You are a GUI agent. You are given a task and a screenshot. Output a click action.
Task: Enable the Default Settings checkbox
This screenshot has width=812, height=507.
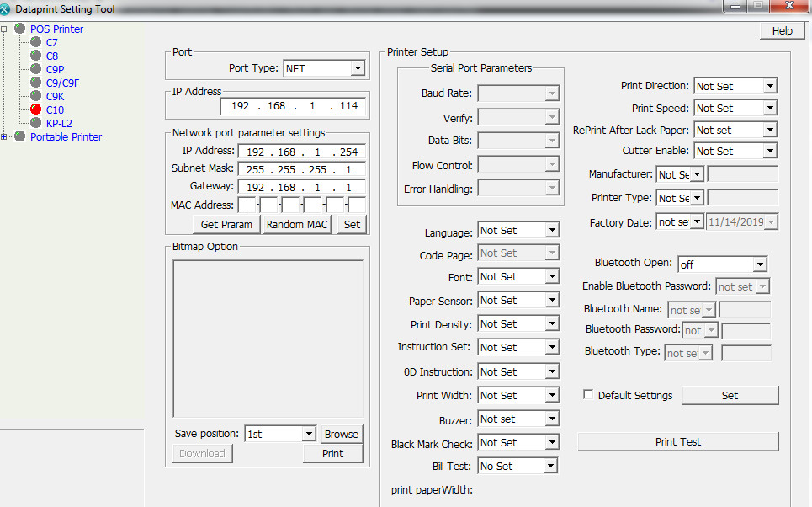click(x=588, y=395)
